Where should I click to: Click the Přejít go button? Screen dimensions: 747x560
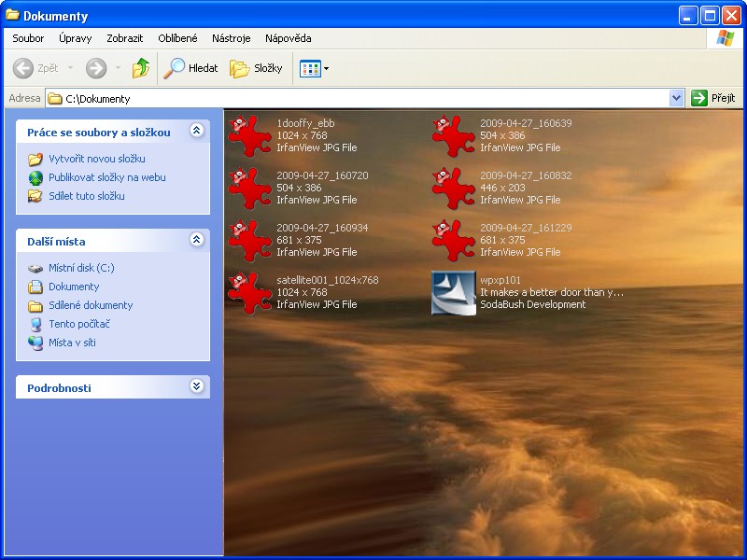click(714, 98)
